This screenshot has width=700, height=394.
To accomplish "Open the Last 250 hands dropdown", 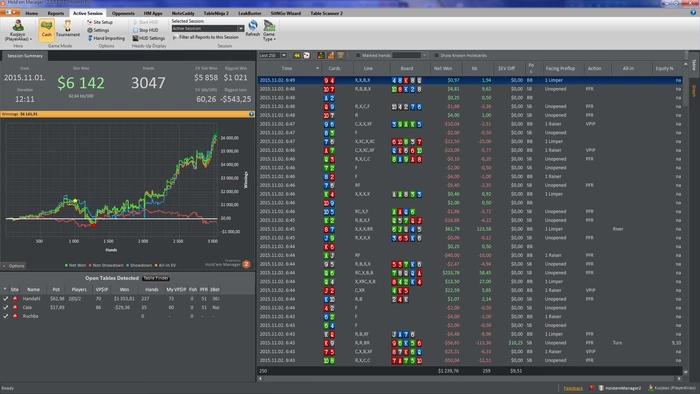I will (x=283, y=55).
